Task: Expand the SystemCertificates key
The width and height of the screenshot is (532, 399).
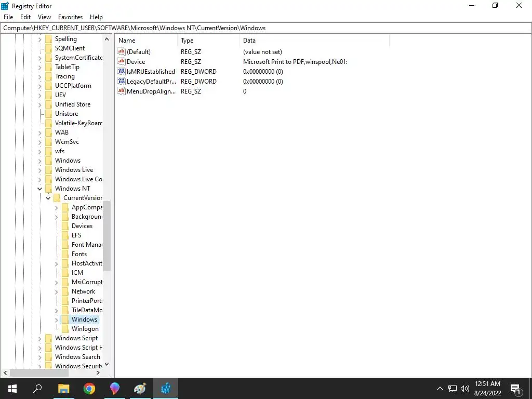Action: [39, 58]
